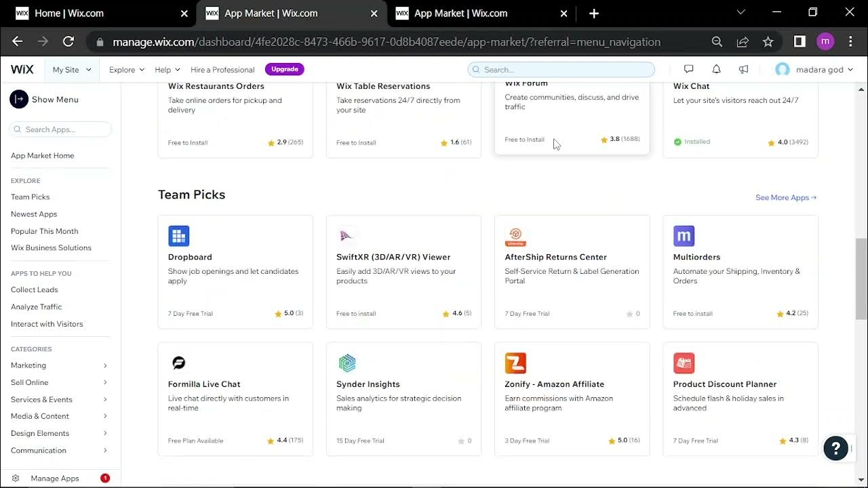Viewport: 868px width, 488px height.
Task: Click the AfterShip Returns Center icon
Action: point(515,236)
